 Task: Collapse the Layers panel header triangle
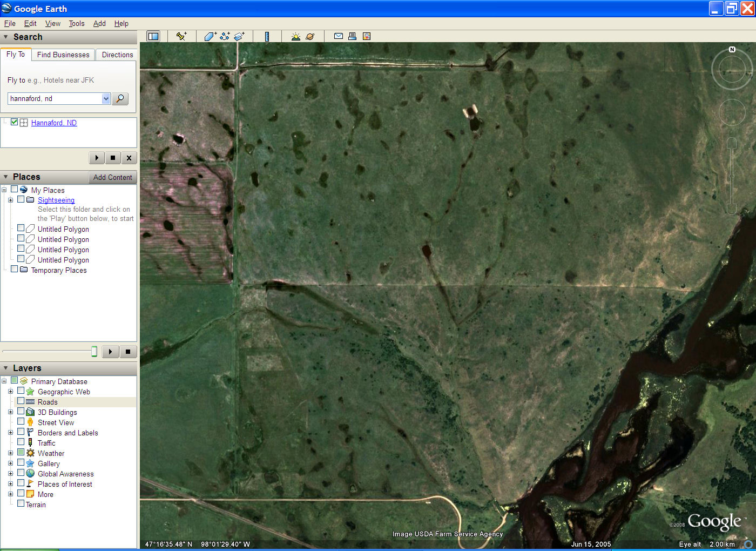click(x=5, y=368)
